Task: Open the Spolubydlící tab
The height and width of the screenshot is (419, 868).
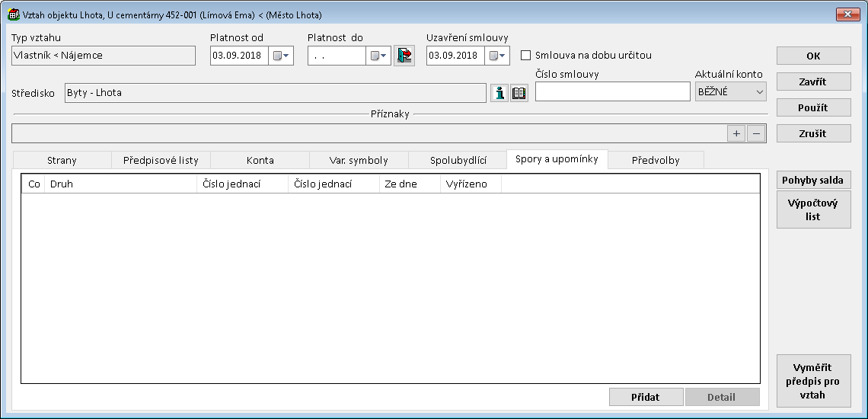Action: click(x=458, y=160)
